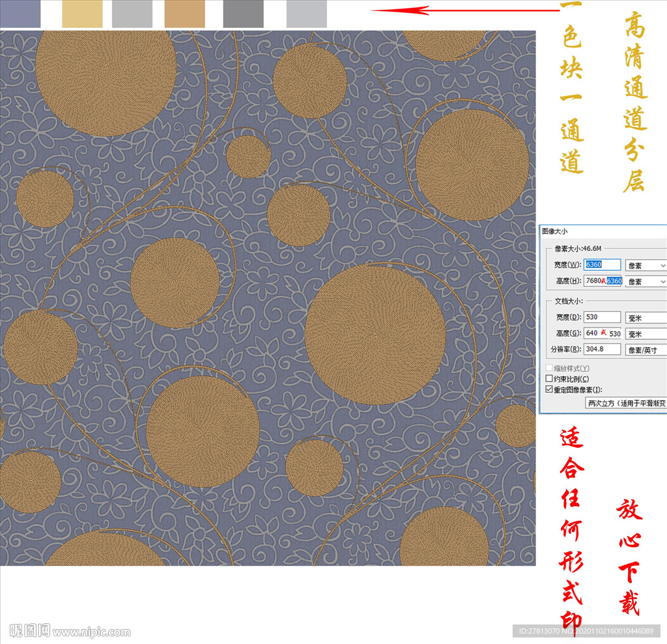Click the 文档大小 group label

(x=569, y=301)
